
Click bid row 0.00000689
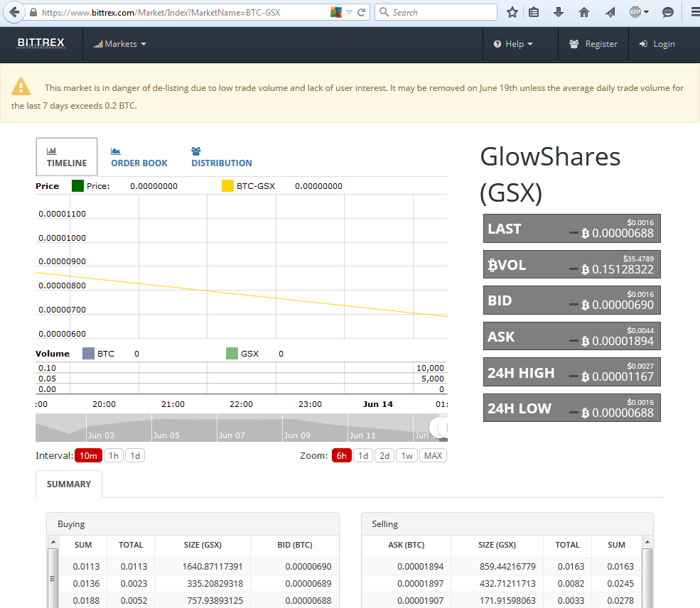(199, 583)
